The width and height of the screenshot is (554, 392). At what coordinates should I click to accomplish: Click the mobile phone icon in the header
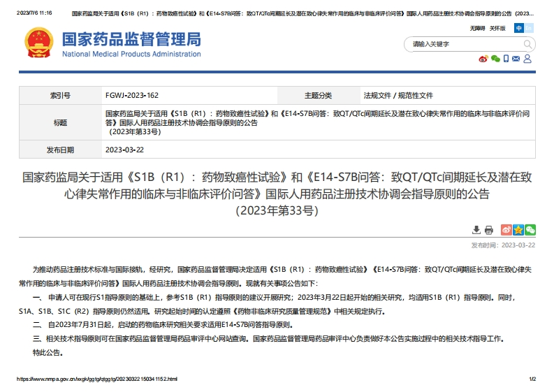tap(506, 59)
